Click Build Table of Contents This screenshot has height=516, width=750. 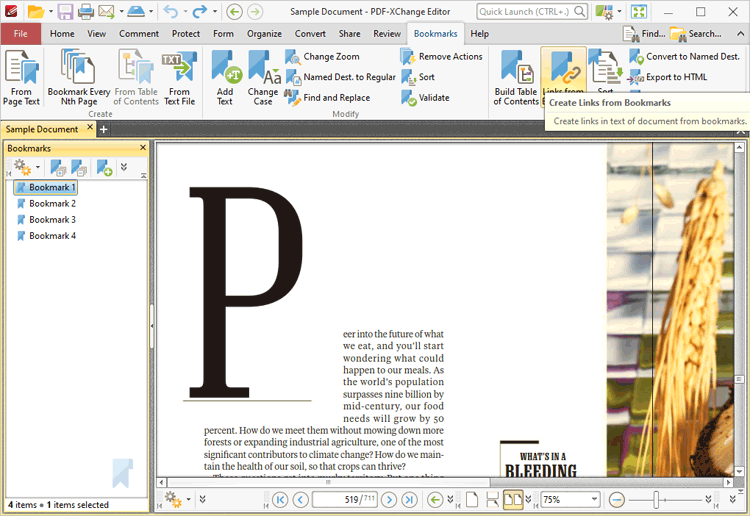click(x=516, y=77)
